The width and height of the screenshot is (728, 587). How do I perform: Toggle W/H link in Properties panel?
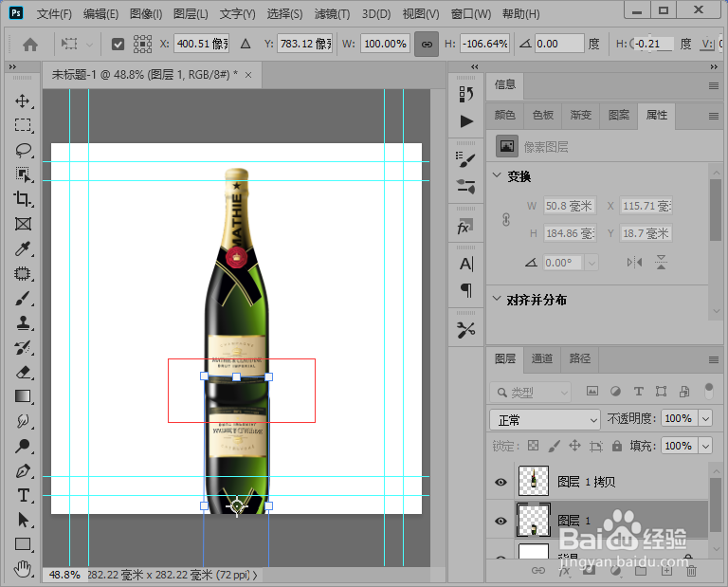click(x=506, y=219)
